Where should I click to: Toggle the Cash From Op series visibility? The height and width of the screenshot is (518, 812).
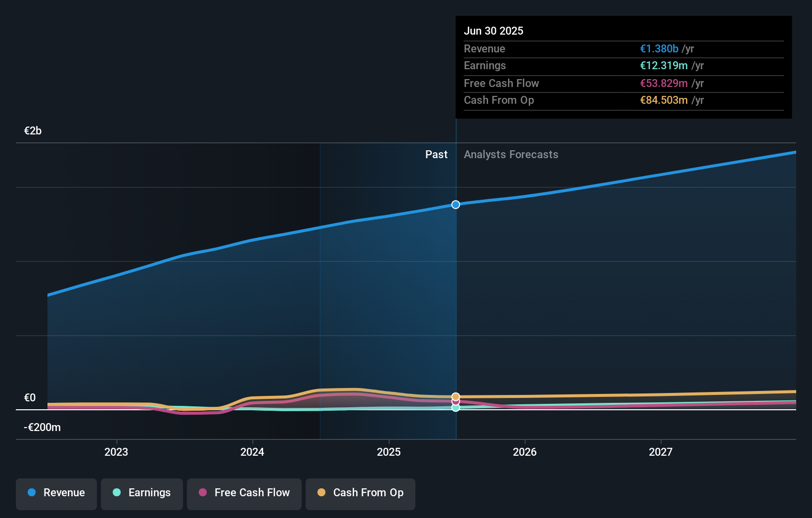pos(360,494)
